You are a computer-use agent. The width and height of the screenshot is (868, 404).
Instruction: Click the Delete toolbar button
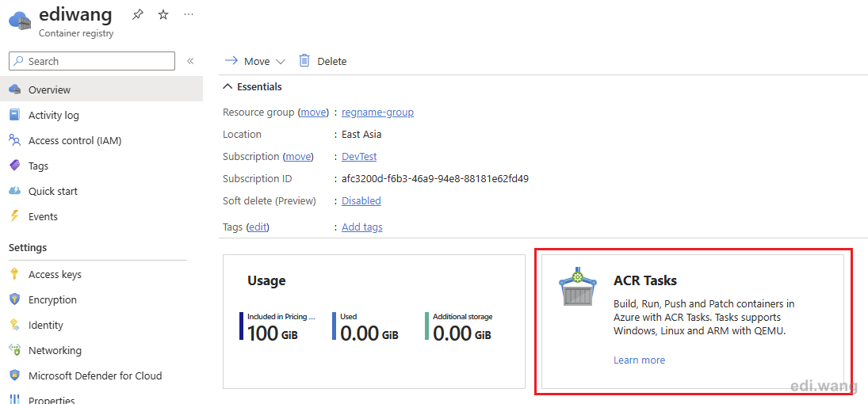323,61
